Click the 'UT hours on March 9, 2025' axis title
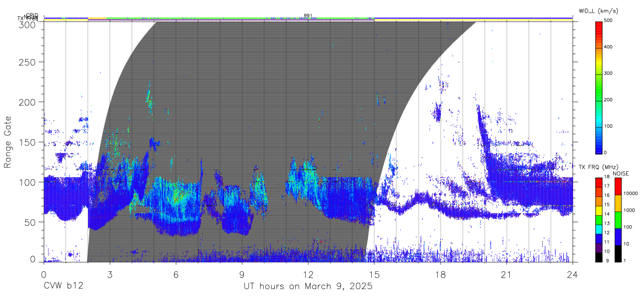644x297 pixels. (x=308, y=287)
